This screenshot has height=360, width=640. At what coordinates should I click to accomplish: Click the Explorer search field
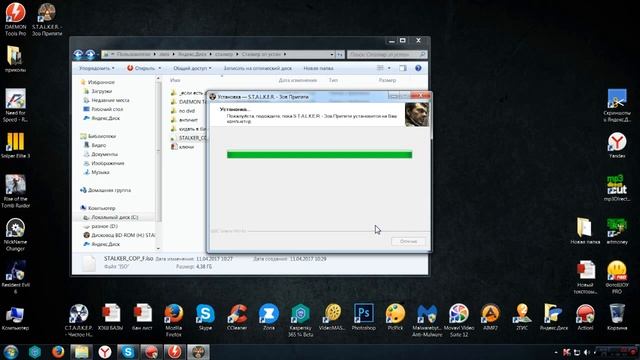pyautogui.click(x=387, y=54)
